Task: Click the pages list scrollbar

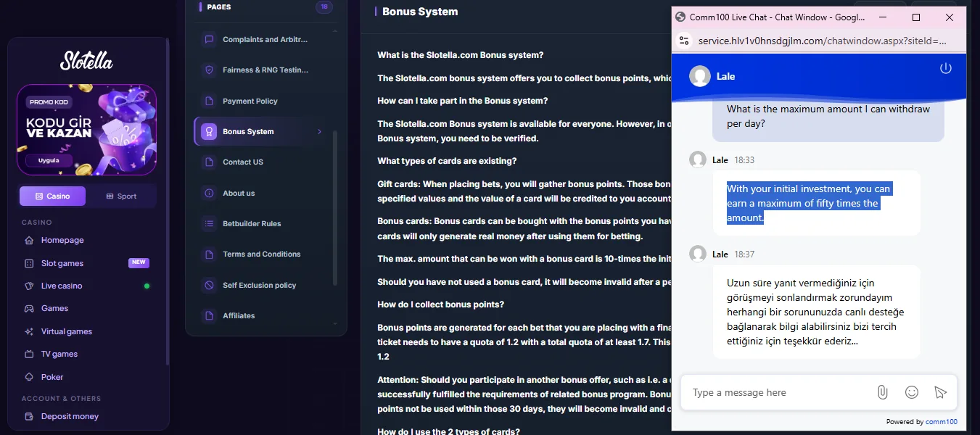Action: pyautogui.click(x=335, y=207)
